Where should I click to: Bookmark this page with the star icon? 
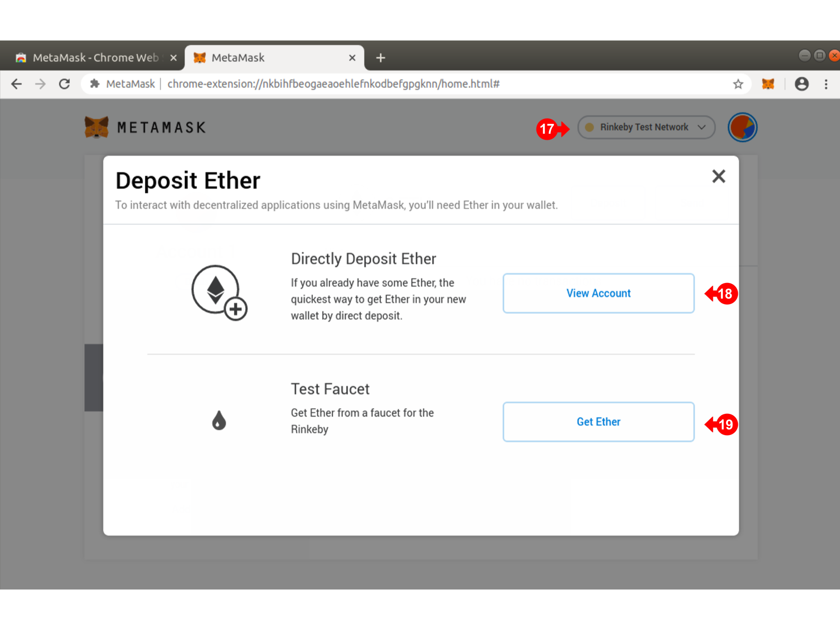(738, 84)
